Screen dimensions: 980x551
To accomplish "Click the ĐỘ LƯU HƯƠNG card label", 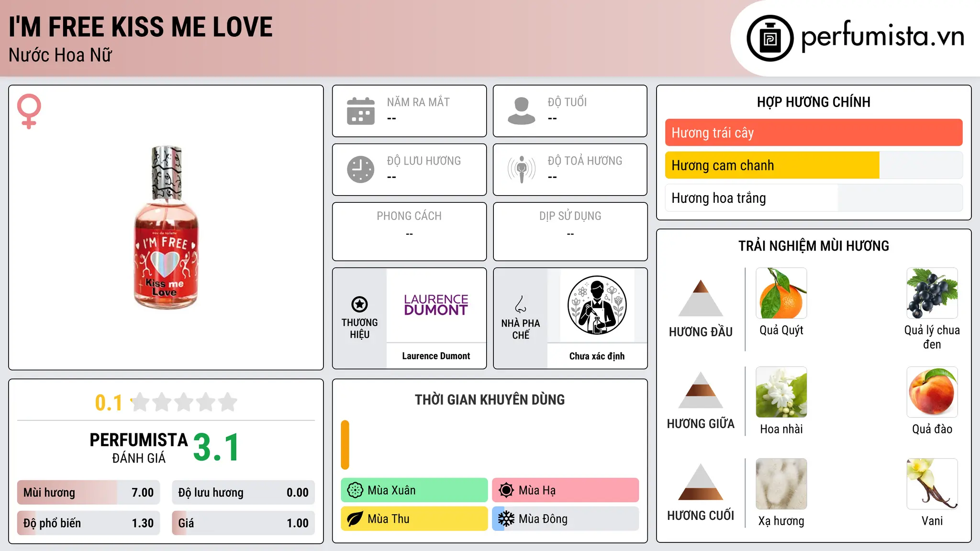I will pos(423,161).
